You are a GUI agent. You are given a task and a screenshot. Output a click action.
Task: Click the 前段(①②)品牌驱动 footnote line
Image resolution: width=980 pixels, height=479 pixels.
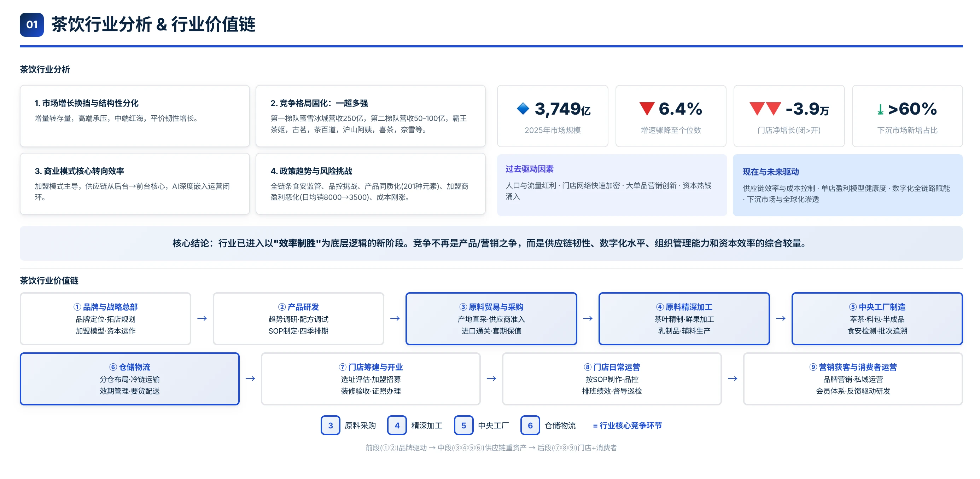pos(491,448)
